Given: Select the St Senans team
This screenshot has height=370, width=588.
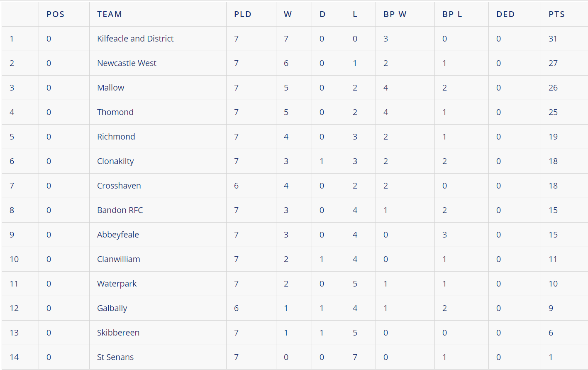Looking at the screenshot, I should (115, 357).
